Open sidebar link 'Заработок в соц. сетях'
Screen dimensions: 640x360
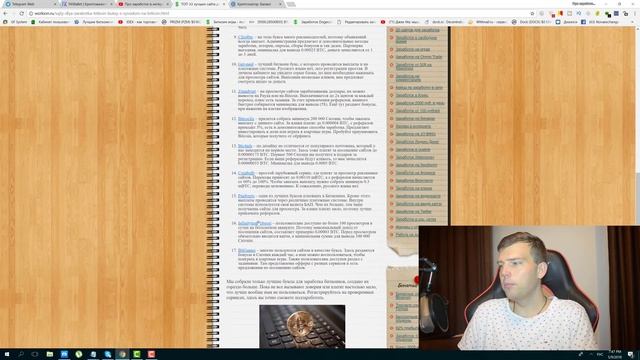(416, 219)
